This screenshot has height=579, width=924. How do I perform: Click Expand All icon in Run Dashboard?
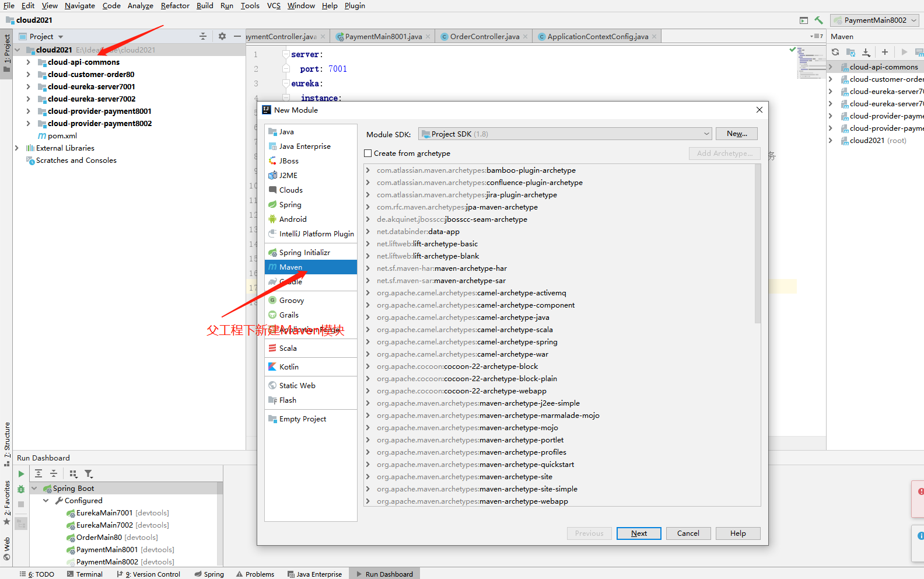[38, 473]
